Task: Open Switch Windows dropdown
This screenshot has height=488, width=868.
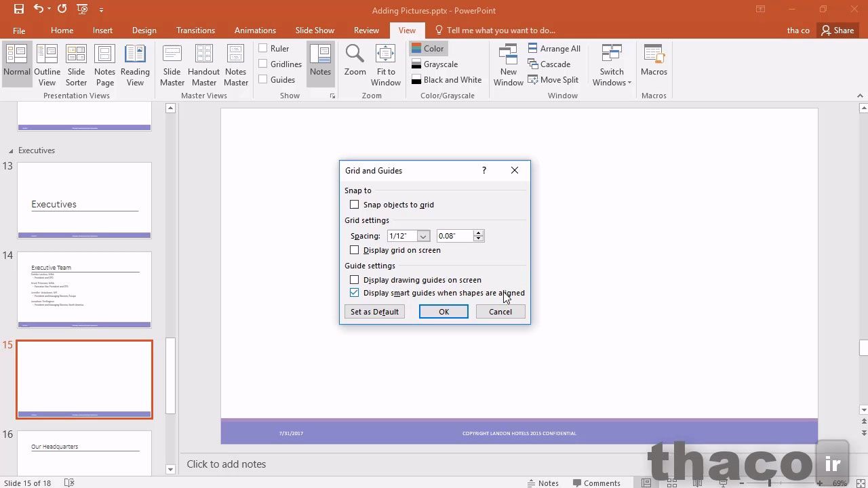Action: 612,65
